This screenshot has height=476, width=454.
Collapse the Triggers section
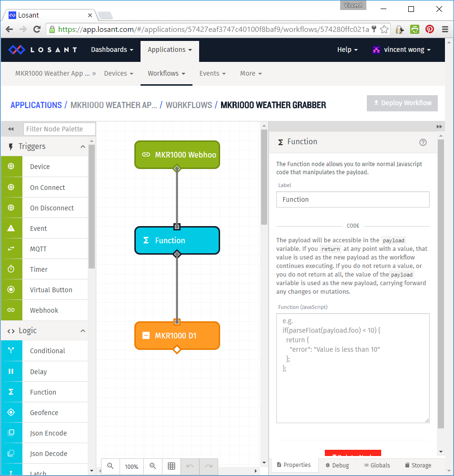point(82,147)
